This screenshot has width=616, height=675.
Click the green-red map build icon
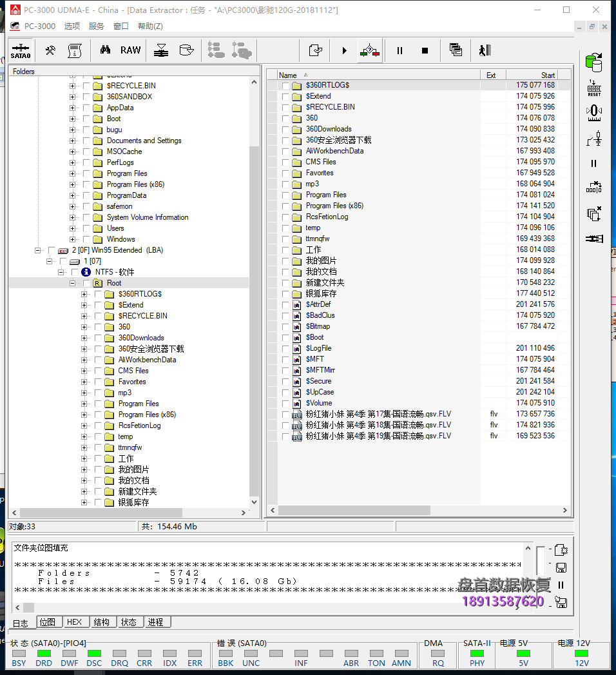[370, 51]
